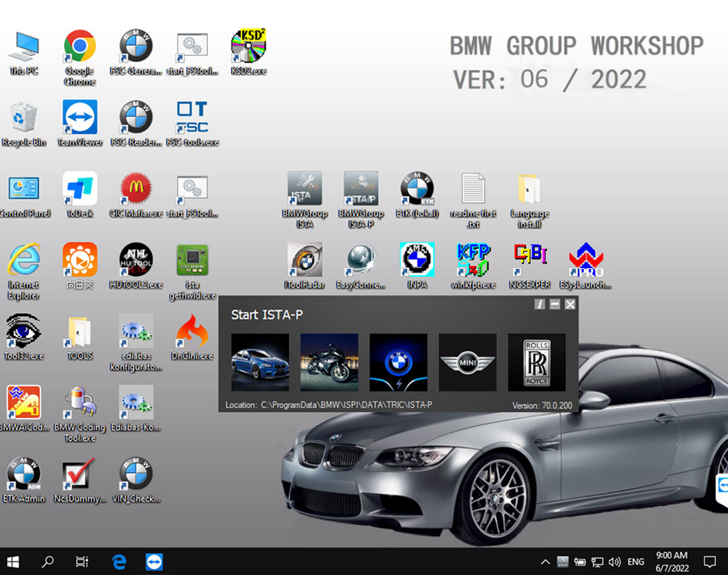Select the Ediabas-Ko... desktop icon

coord(136,409)
